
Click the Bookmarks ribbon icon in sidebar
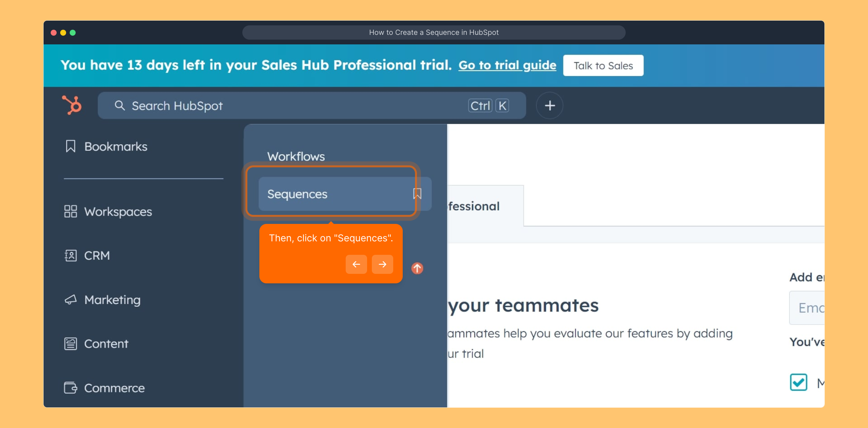70,146
